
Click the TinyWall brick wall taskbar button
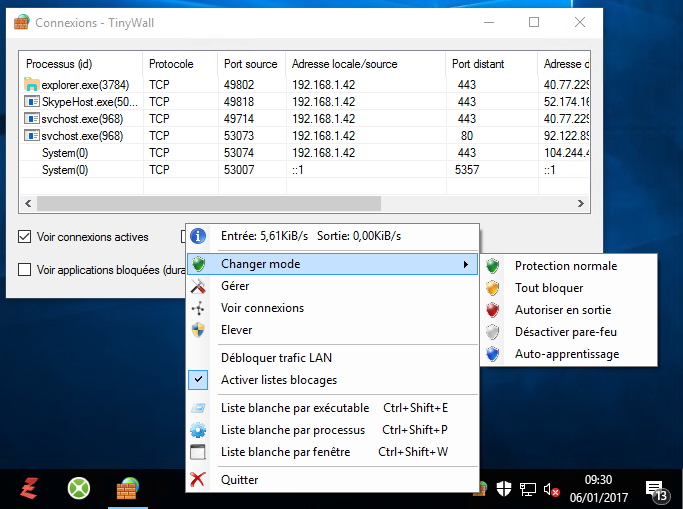point(128,489)
